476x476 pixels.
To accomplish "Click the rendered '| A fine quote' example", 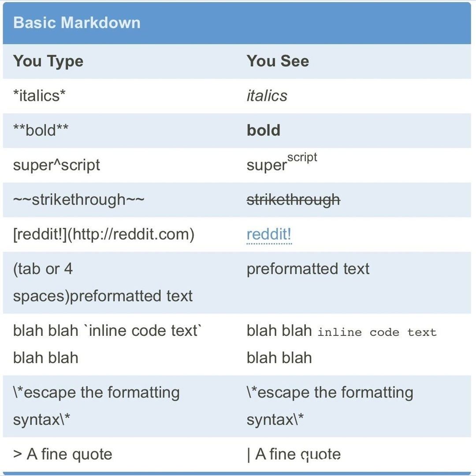I will coord(294,454).
